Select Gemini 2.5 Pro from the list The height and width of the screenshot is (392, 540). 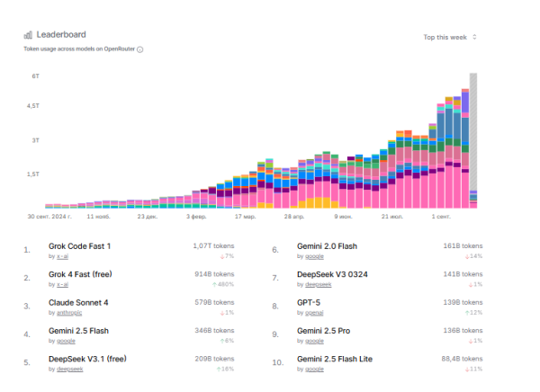click(323, 332)
